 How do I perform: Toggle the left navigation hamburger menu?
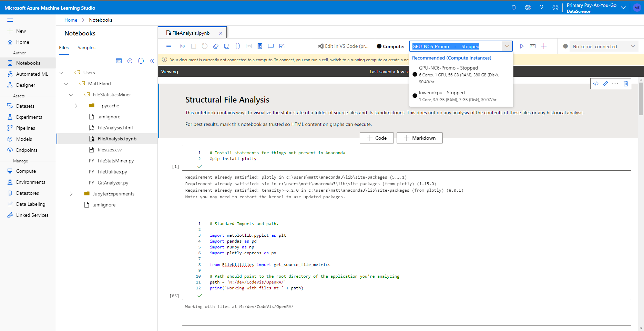click(x=10, y=20)
